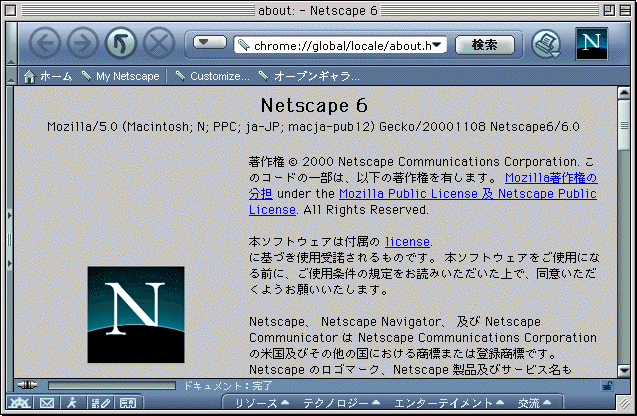Stop loading with the X button
Viewport: 637px width, 416px height.
point(159,43)
